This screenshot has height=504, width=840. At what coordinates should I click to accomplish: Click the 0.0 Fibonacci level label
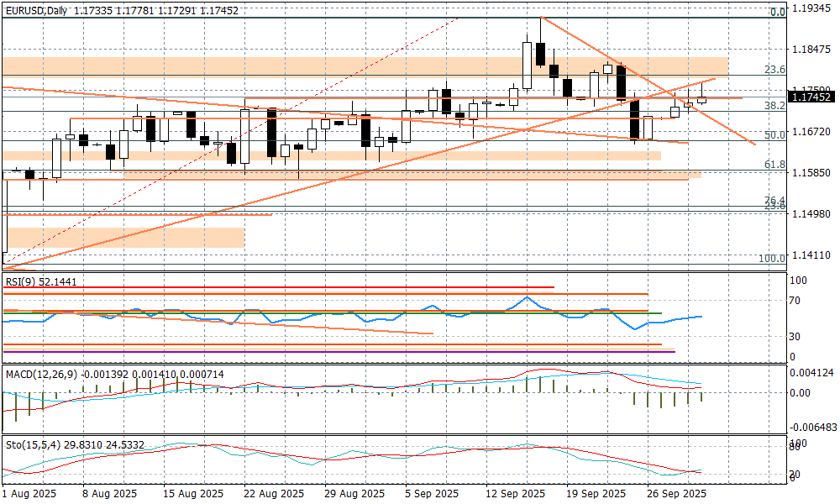tap(778, 13)
